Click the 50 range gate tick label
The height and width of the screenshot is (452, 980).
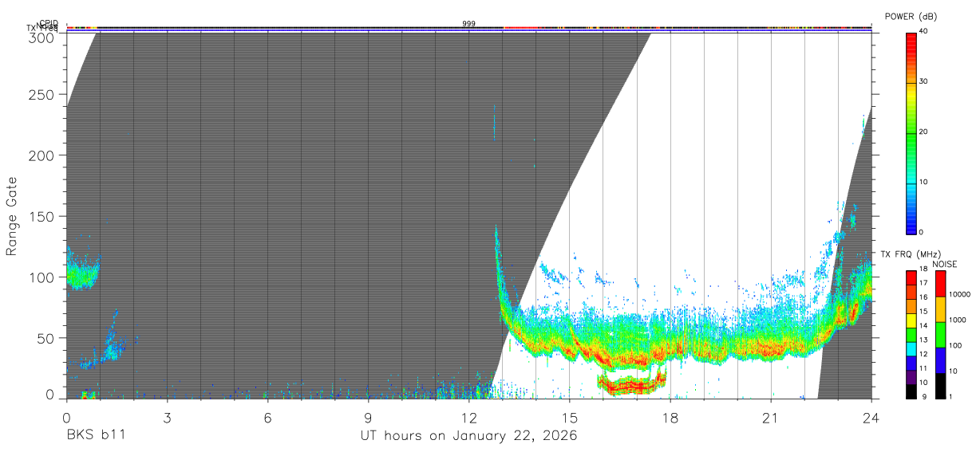pos(46,338)
